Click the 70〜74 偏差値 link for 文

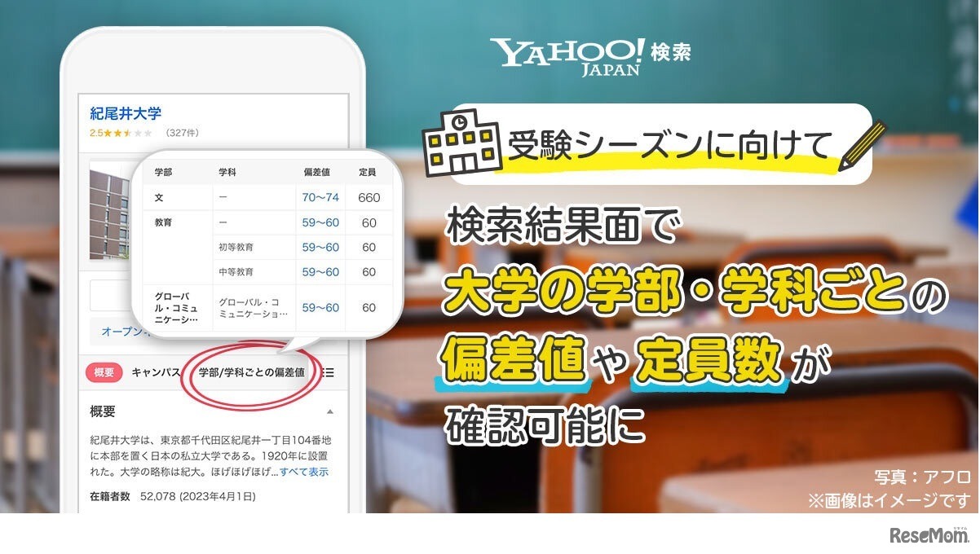pos(320,197)
